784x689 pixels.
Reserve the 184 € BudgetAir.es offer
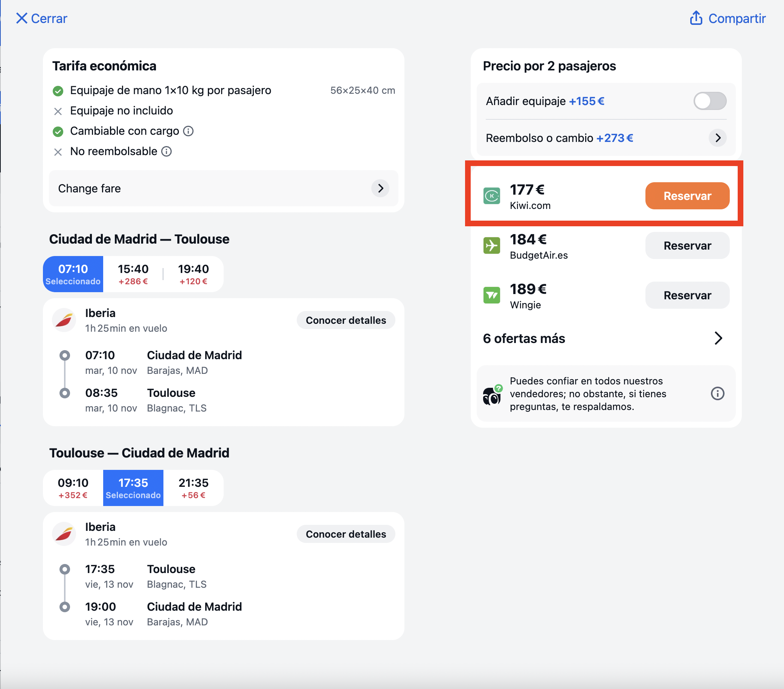tap(687, 246)
